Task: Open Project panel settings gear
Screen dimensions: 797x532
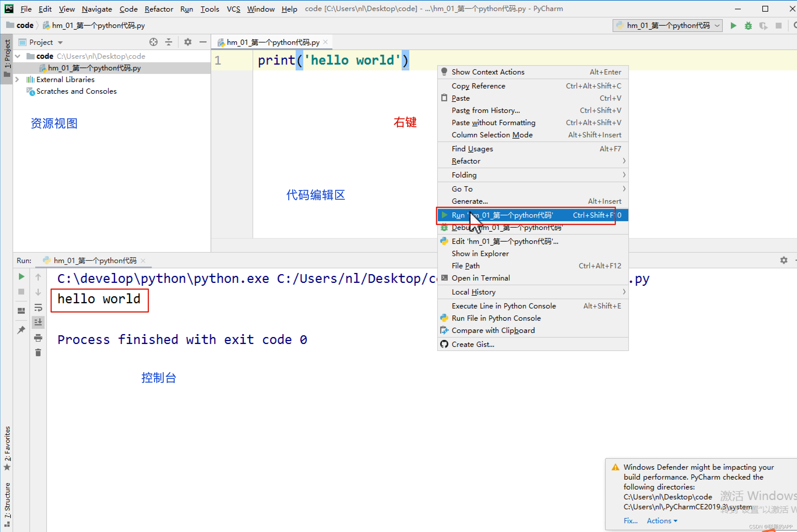Action: pyautogui.click(x=188, y=42)
